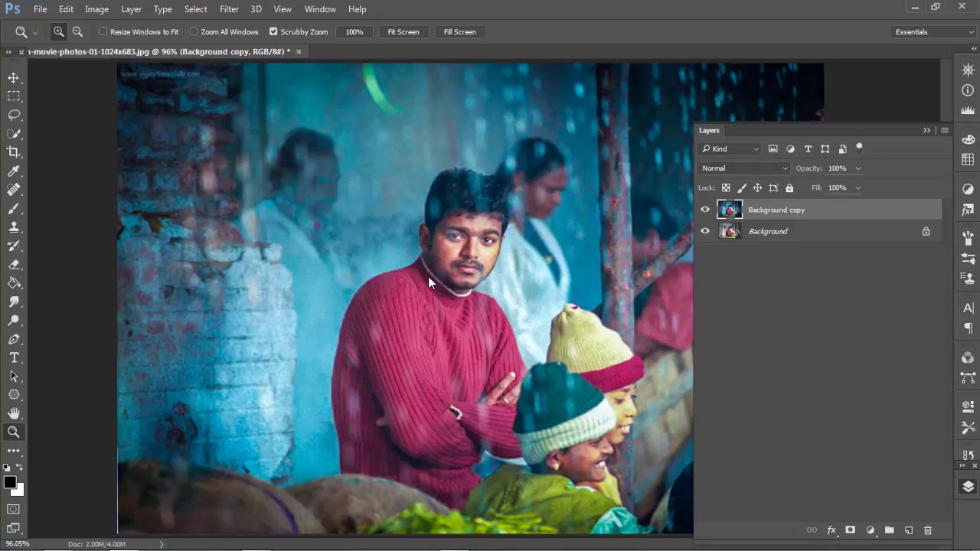Create a new layer

(x=909, y=530)
